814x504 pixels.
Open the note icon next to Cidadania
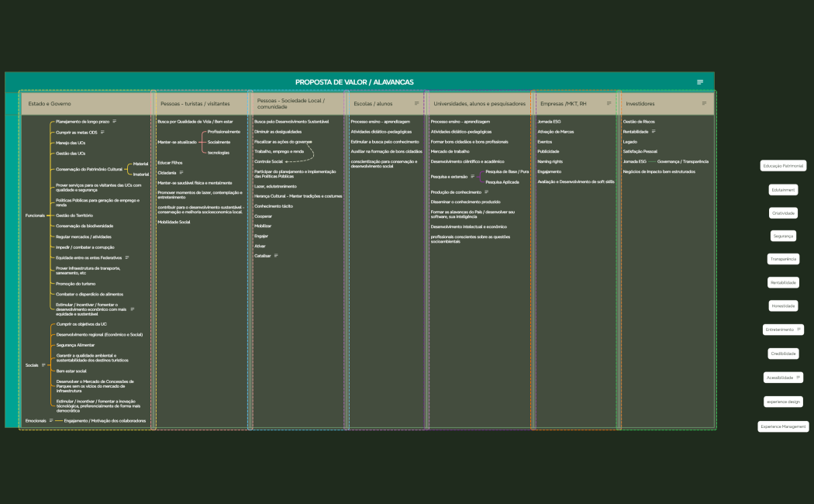[x=181, y=172]
